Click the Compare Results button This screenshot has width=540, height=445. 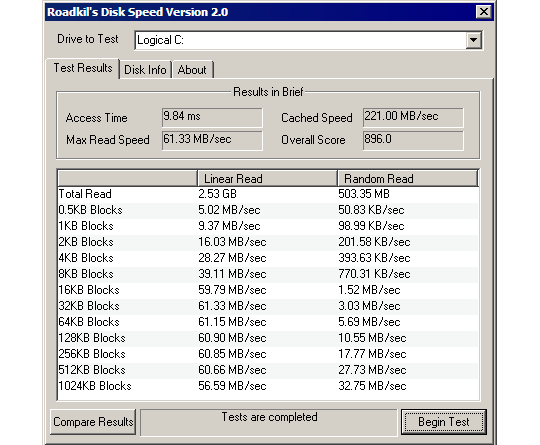click(x=93, y=422)
